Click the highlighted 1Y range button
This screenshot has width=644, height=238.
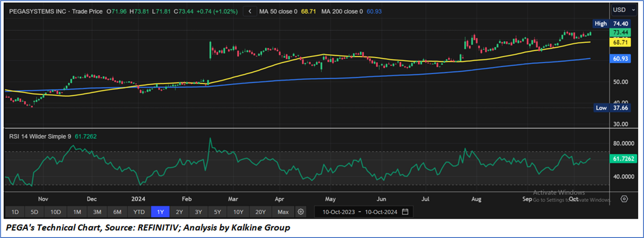click(160, 212)
